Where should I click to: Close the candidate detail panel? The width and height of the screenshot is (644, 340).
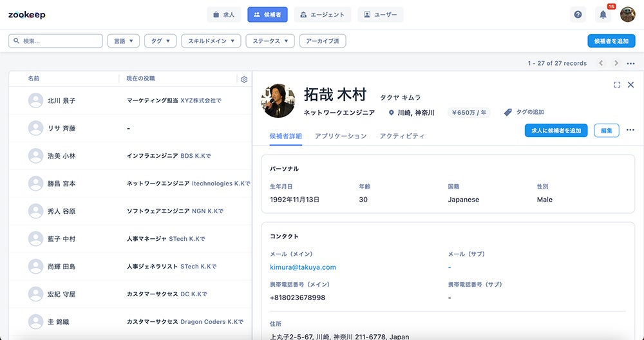[631, 84]
